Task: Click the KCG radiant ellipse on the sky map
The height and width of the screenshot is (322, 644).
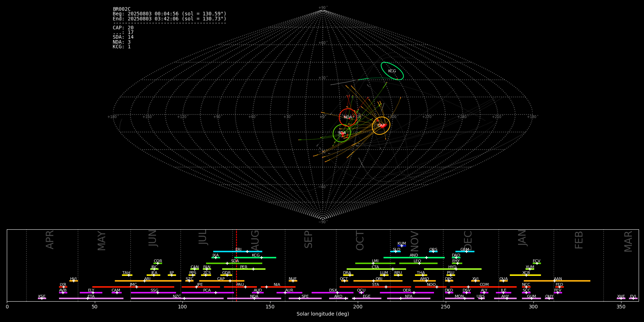Action: point(392,71)
